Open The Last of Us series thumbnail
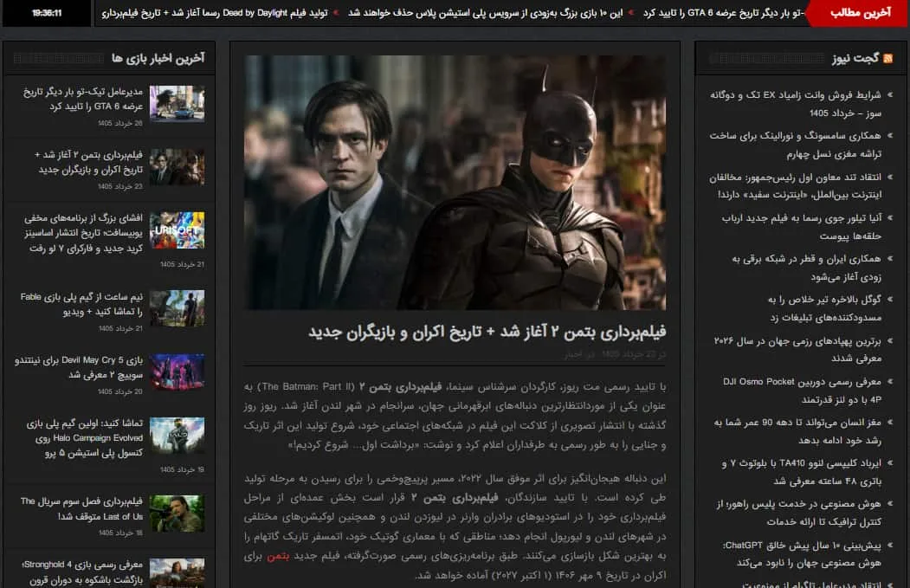Screen dimensions: 910x588 pyautogui.click(x=177, y=514)
